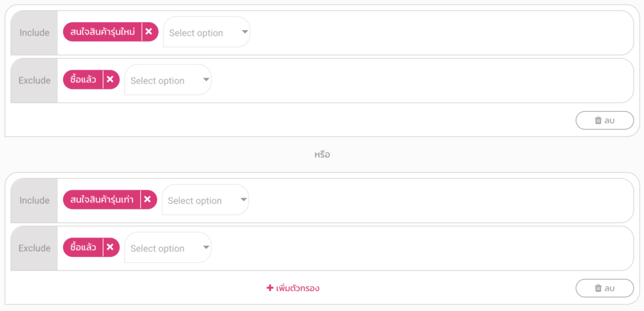Remove the สนใจสินค้ารุ่นใหม่ tag with its X
Image resolution: width=644 pixels, height=311 pixels.
pyautogui.click(x=148, y=32)
